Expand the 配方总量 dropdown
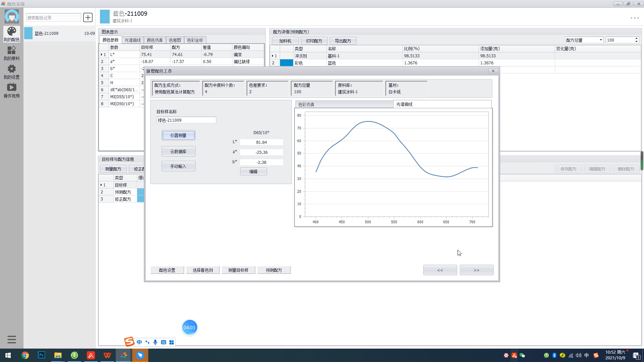Viewport: 644px width, 362px height. (600, 40)
